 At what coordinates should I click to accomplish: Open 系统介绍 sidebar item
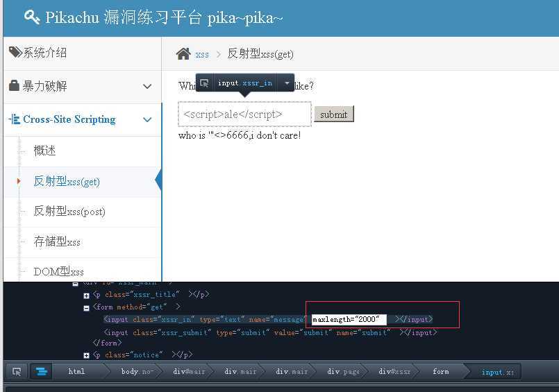(82, 53)
